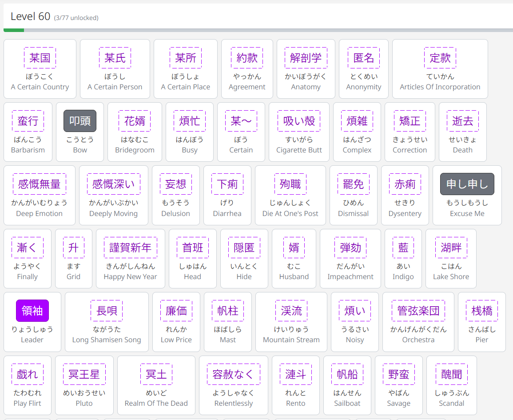Viewport: 513px width, 420px height.
Task: Click the '(3/77 unlocked)' count text
Action: pos(76,18)
